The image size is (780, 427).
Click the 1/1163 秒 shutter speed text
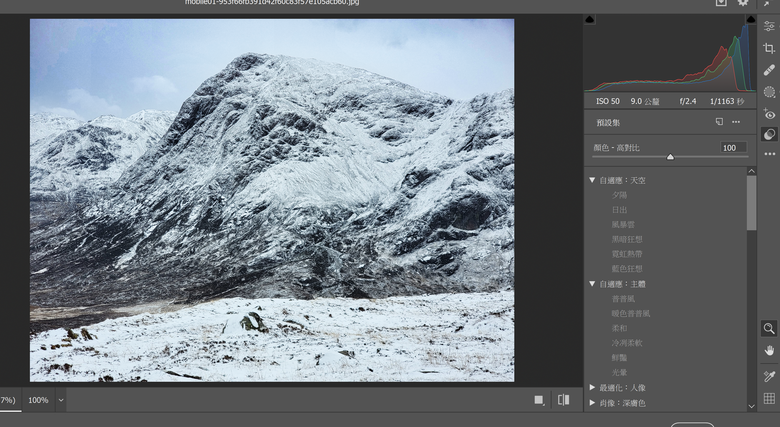tap(727, 101)
